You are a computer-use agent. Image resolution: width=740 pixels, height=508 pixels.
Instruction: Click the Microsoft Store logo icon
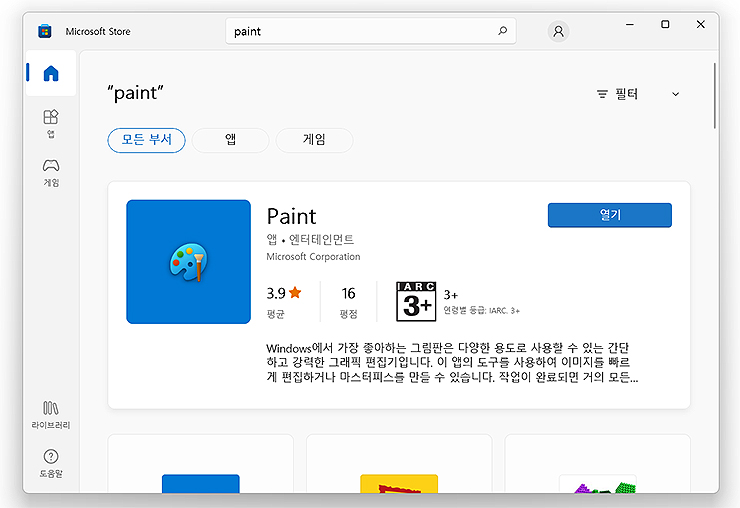(x=45, y=31)
